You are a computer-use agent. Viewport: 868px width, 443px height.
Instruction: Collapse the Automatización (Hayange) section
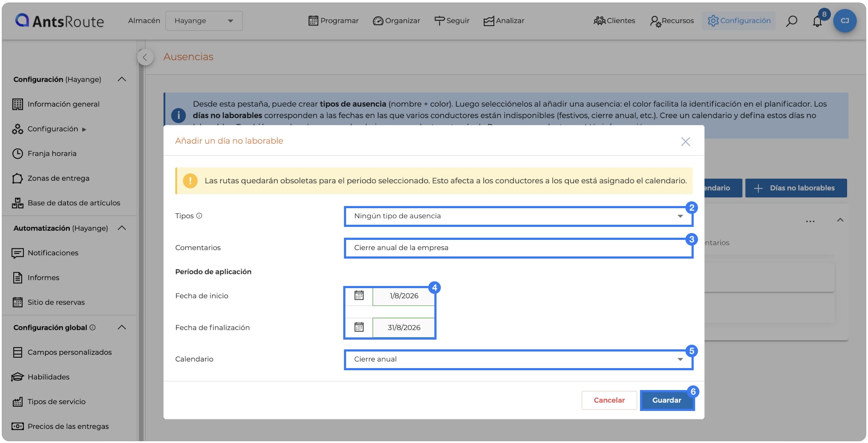tap(122, 228)
